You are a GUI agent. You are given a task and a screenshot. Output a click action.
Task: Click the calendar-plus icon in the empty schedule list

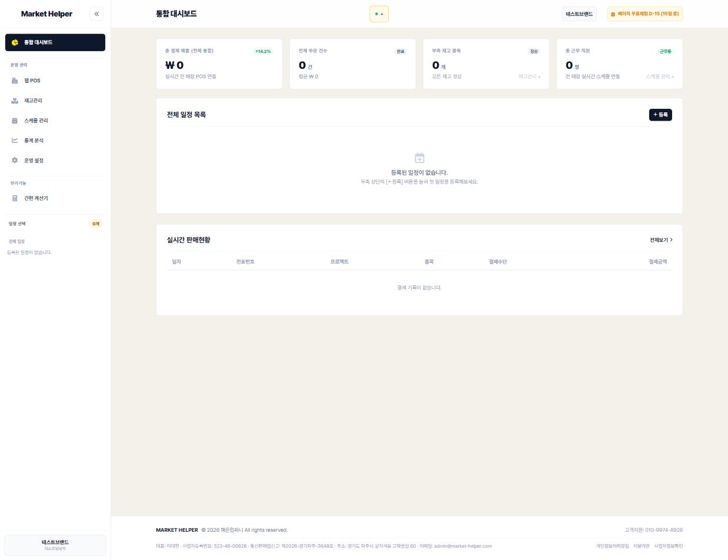tap(419, 158)
